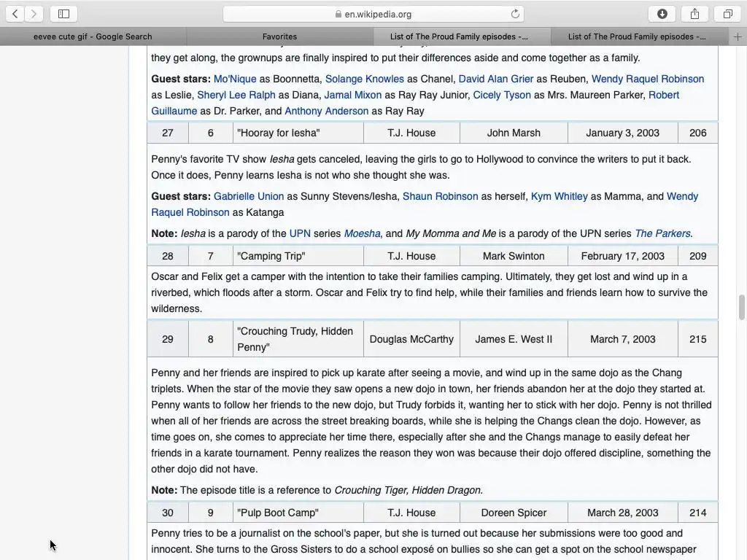Switch to eevee cute gif Google Search tab
This screenshot has height=560, width=747.
tap(93, 36)
